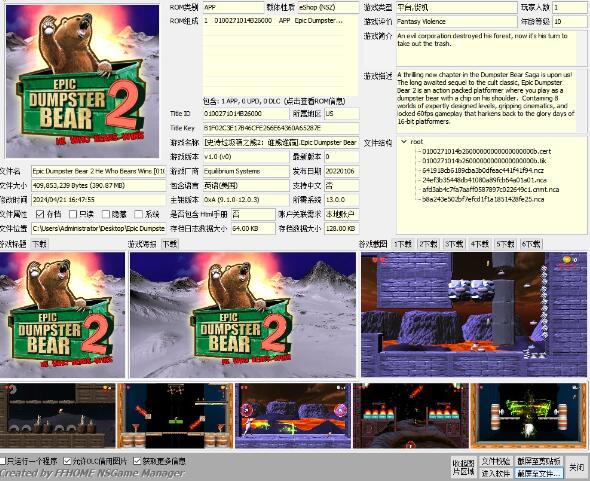Toggle the 只读 (read-only) attribute checkbox
Image resolution: width=590 pixels, height=481 pixels.
(73, 214)
